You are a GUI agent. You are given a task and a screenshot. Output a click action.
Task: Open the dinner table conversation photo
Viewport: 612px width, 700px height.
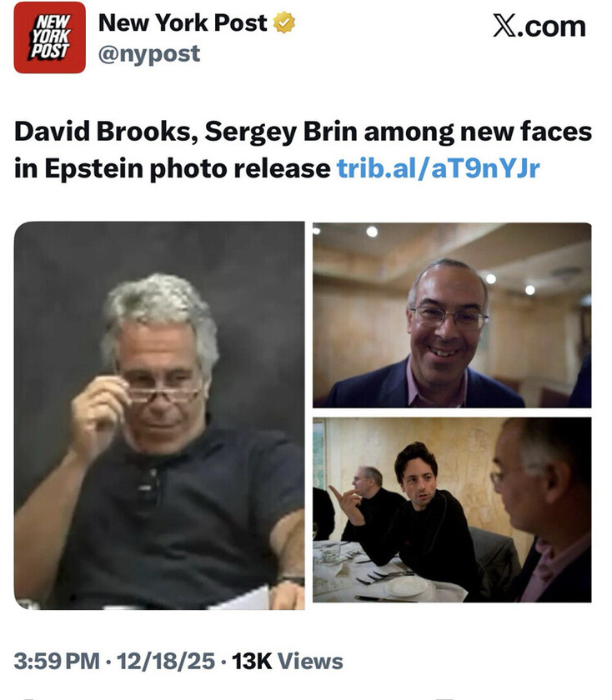click(x=452, y=510)
